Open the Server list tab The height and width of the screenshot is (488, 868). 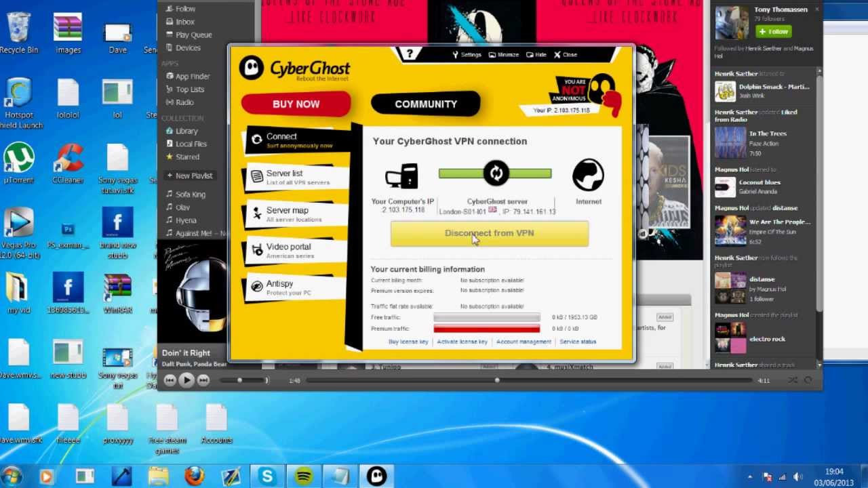(297, 178)
